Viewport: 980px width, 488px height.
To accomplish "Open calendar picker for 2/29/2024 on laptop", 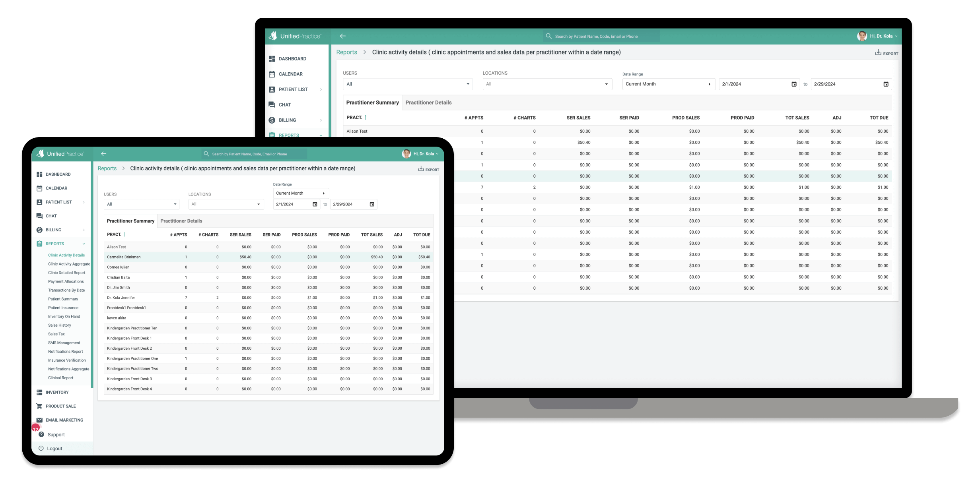I will click(886, 84).
